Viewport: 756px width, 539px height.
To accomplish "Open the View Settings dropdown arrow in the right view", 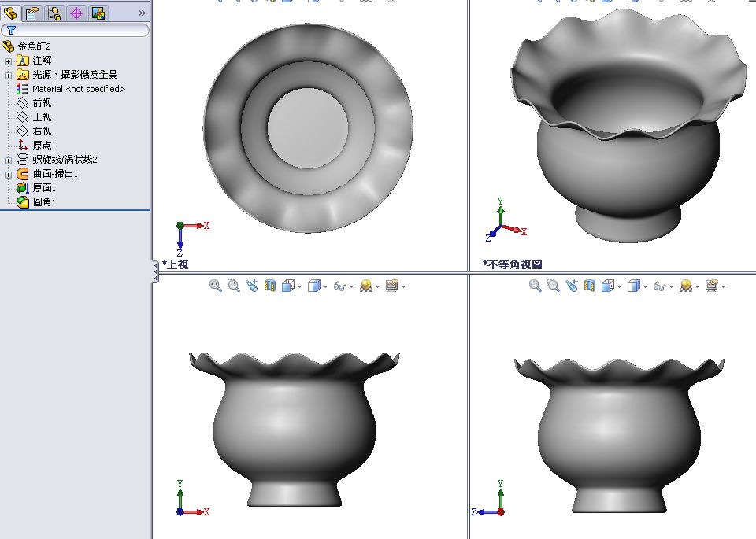I will [723, 287].
